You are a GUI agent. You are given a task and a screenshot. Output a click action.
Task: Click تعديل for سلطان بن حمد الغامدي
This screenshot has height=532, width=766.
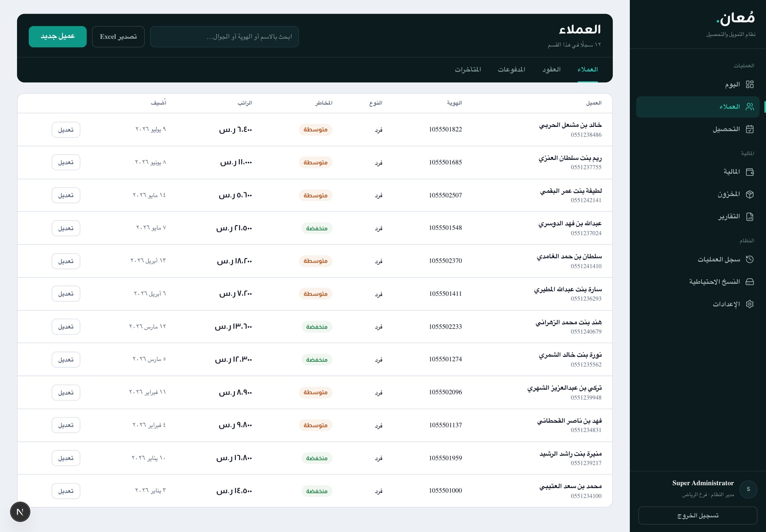66,261
